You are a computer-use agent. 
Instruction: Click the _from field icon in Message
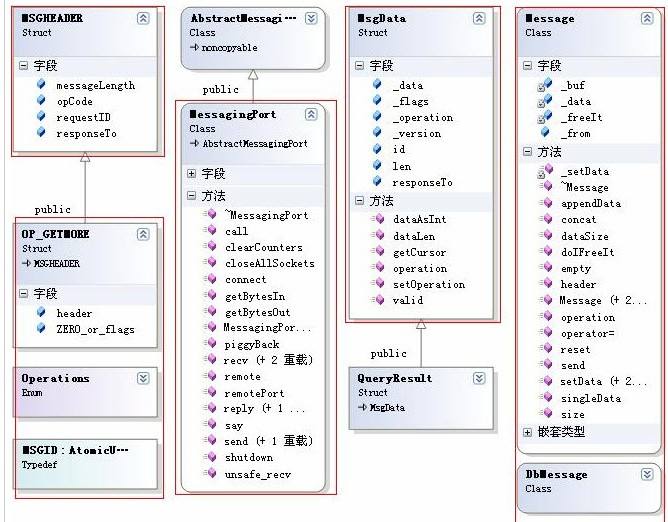546,132
